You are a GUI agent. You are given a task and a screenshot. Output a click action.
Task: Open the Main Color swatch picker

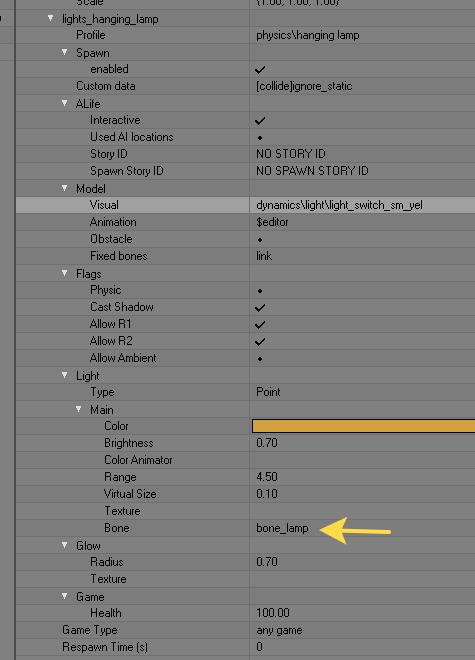tap(363, 426)
